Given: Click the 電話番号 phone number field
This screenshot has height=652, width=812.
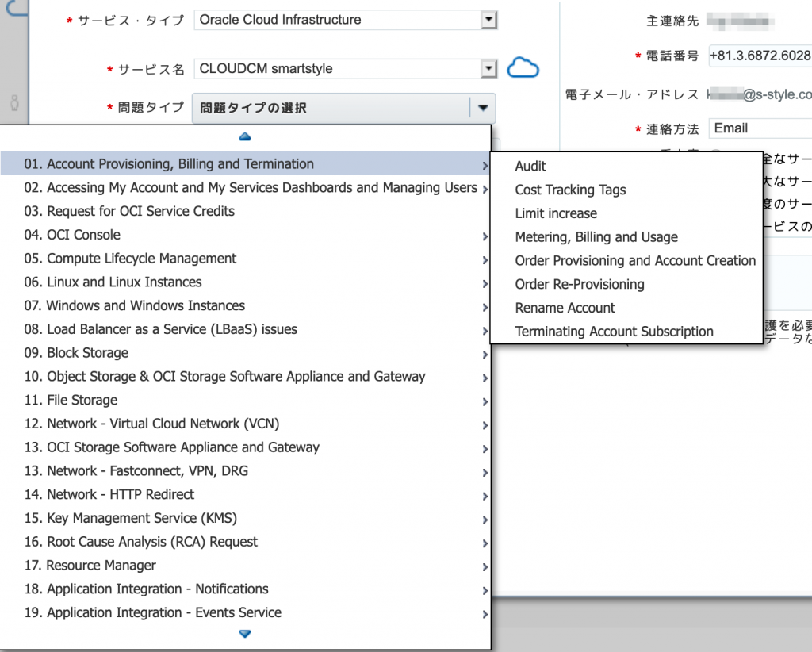Looking at the screenshot, I should 760,56.
